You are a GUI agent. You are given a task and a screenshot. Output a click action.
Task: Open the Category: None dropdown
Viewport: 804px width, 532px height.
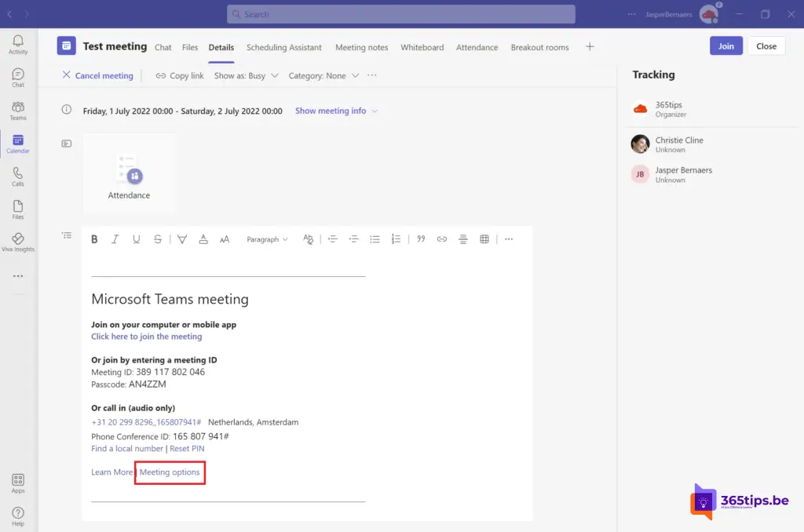pyautogui.click(x=323, y=76)
